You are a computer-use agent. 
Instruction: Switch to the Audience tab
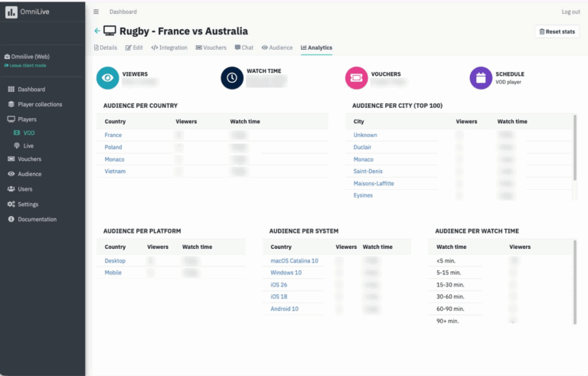277,47
